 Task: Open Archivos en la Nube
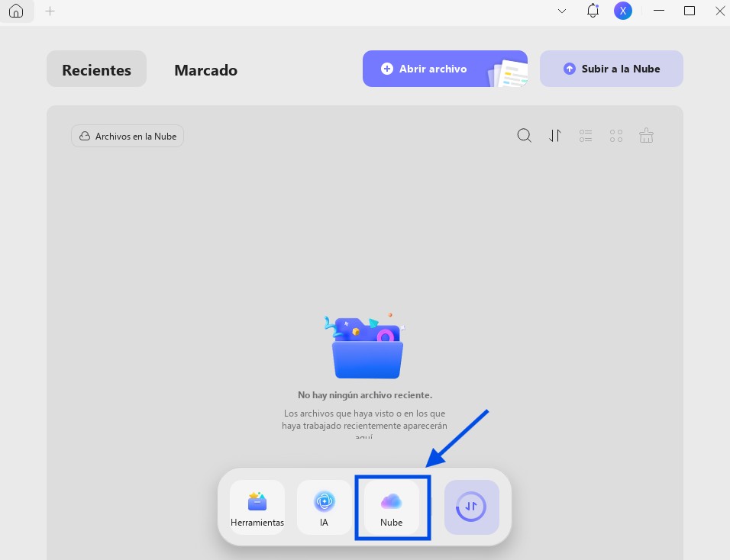128,137
